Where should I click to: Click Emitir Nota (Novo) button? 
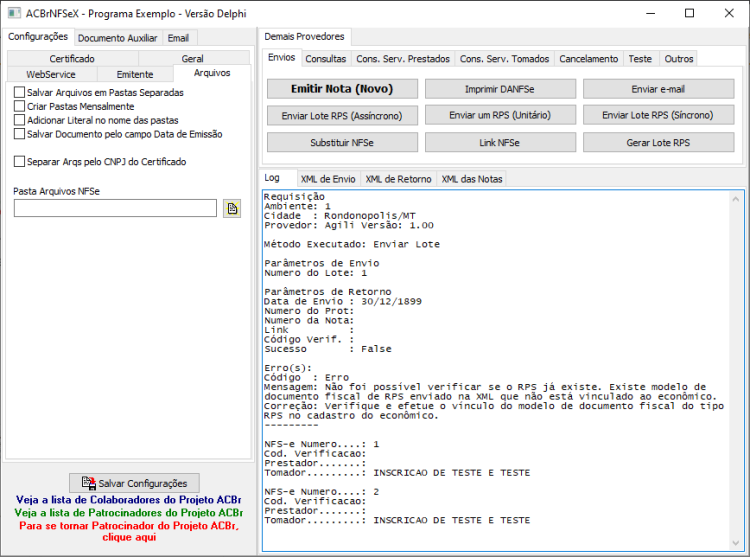click(342, 89)
